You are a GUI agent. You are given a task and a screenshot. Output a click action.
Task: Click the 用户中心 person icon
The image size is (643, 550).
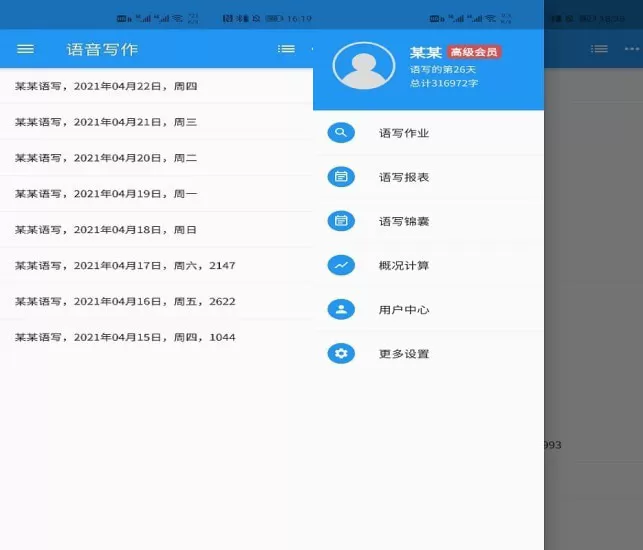[341, 309]
